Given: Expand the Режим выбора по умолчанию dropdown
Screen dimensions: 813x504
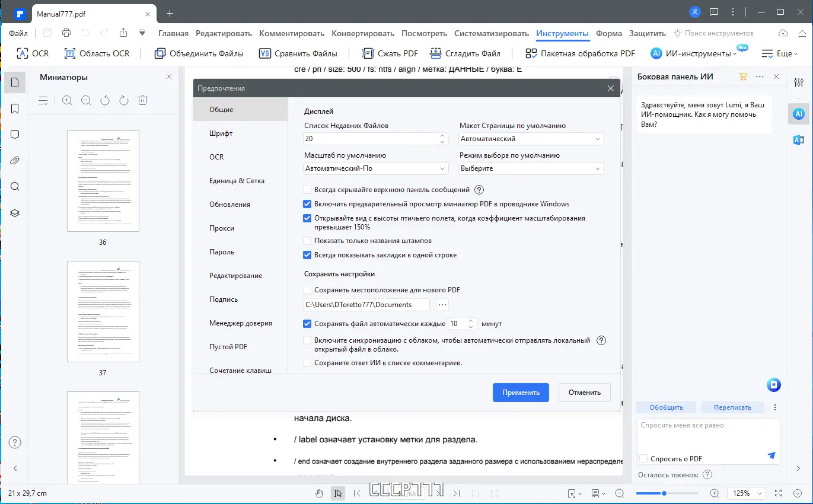Looking at the screenshot, I should click(531, 168).
